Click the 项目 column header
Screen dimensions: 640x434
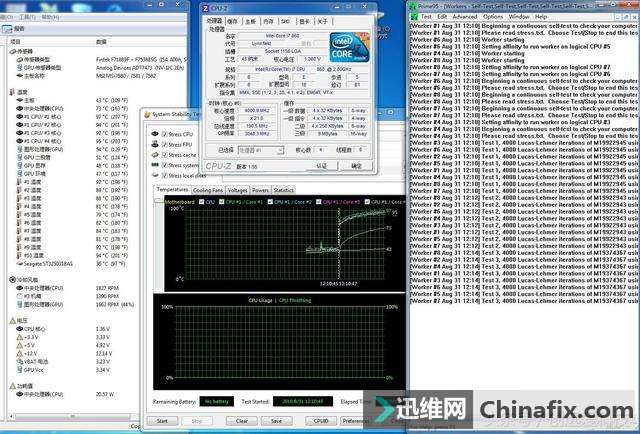point(15,42)
